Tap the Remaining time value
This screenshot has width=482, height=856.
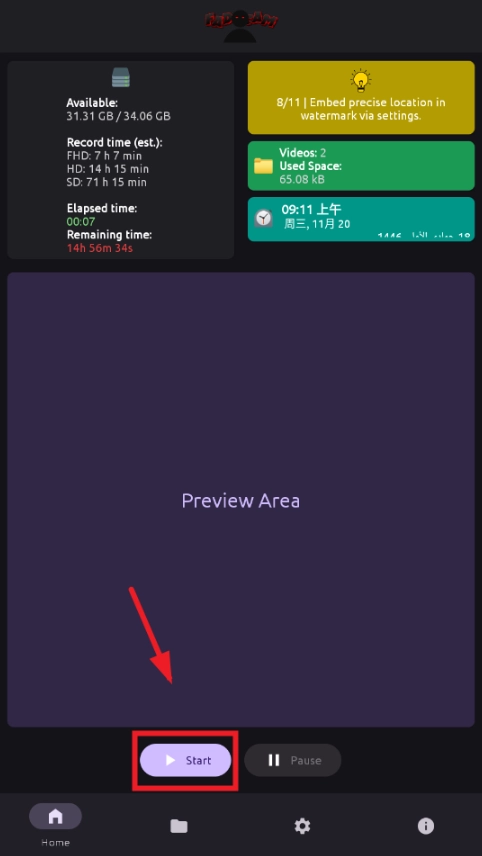[100, 248]
